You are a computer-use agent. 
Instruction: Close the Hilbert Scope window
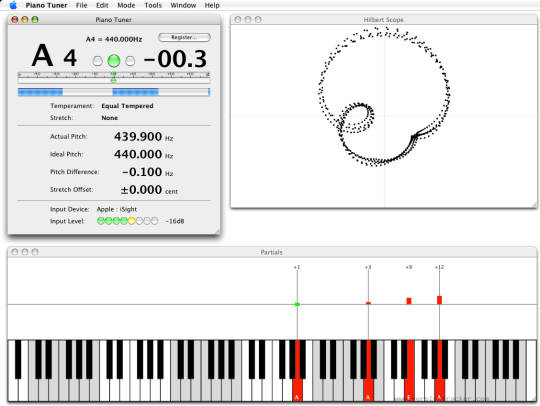tap(238, 20)
